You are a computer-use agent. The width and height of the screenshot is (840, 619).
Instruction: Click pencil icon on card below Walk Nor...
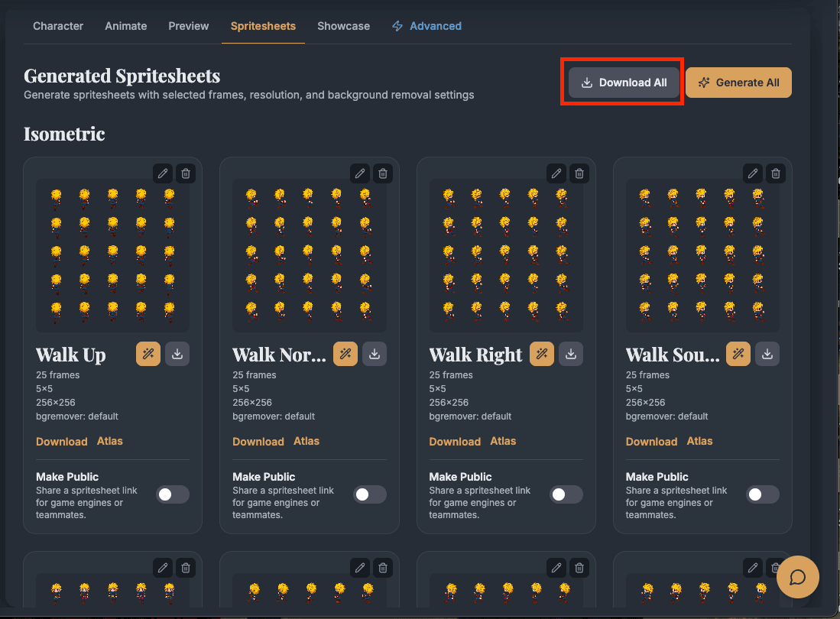[x=360, y=568]
